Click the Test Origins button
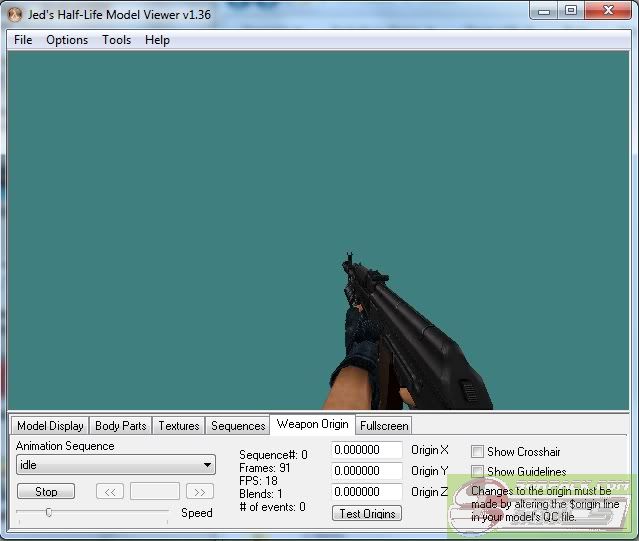The width and height of the screenshot is (639, 541). point(366,514)
